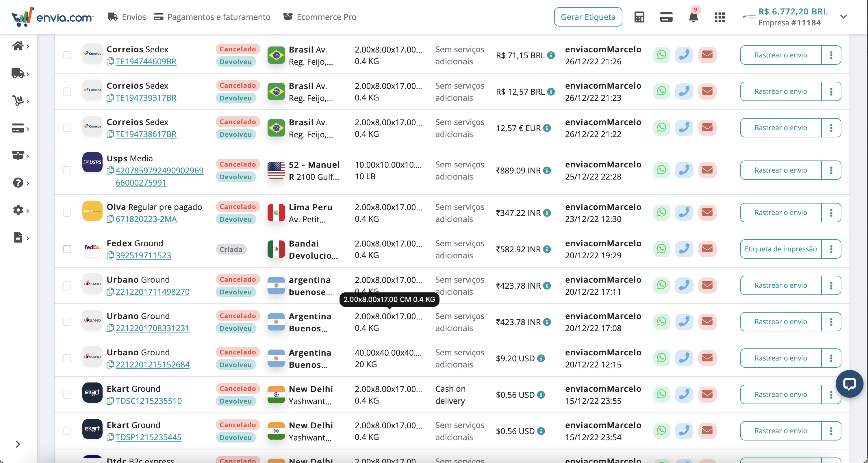Show price info for R$ 71,15 BRL
This screenshot has height=463, width=868.
click(x=551, y=55)
